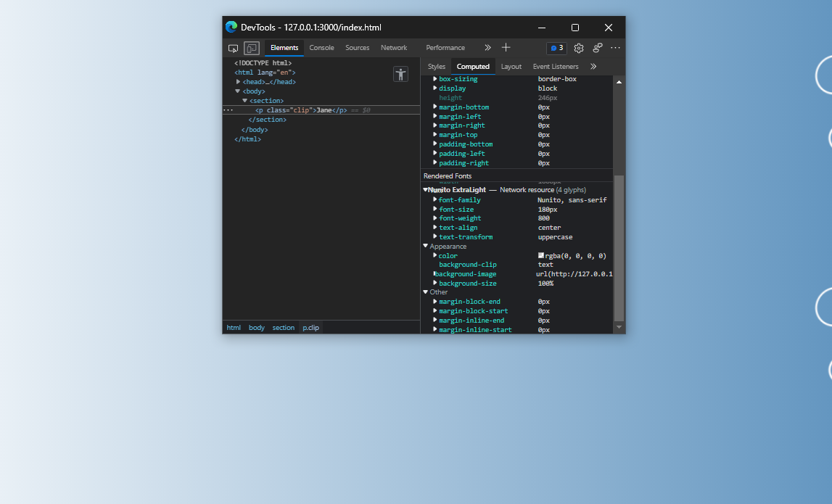
Task: Click the plus icon to add a panel
Action: (505, 48)
